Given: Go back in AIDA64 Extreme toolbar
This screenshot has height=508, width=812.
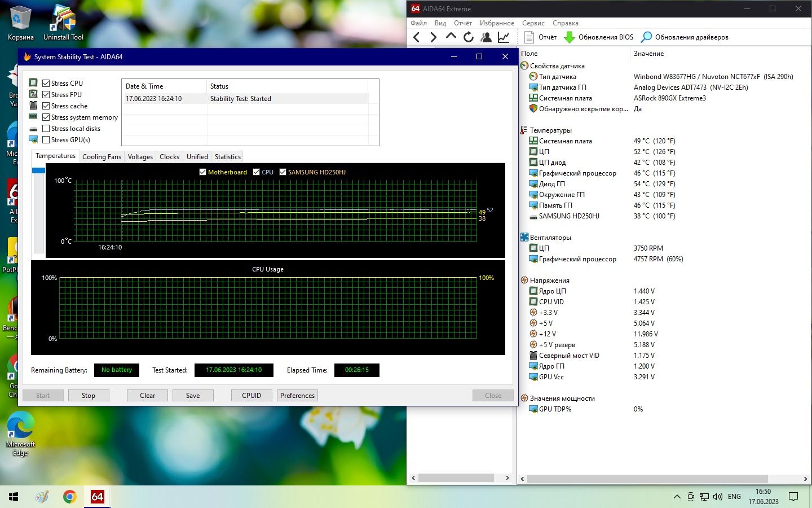Looking at the screenshot, I should (x=417, y=37).
